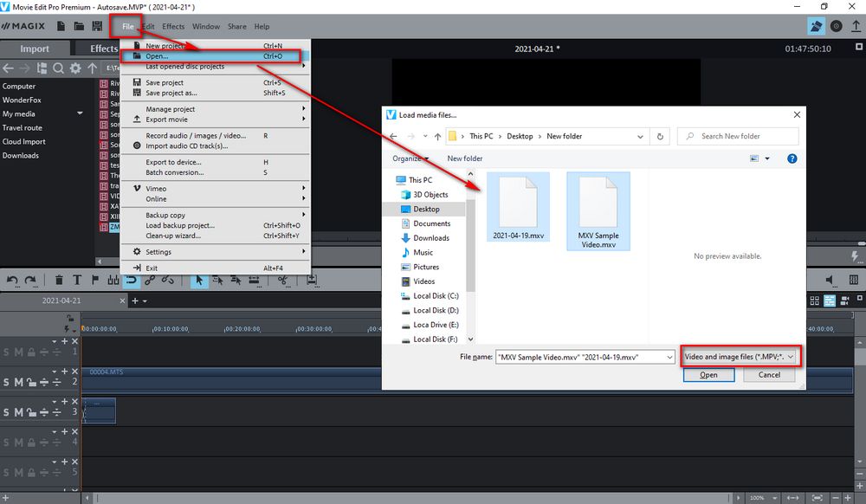
Task: Set a chapter marker with flag icon
Action: [95, 280]
